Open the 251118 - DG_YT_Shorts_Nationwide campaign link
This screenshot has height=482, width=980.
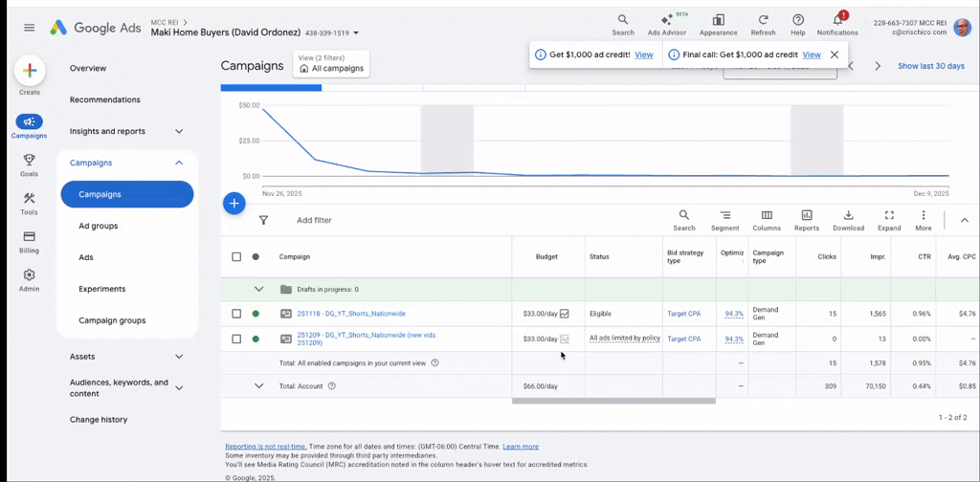pyautogui.click(x=351, y=314)
